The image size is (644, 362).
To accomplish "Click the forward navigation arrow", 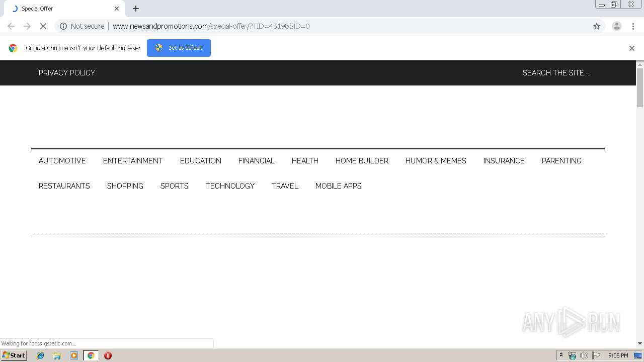I will (27, 26).
